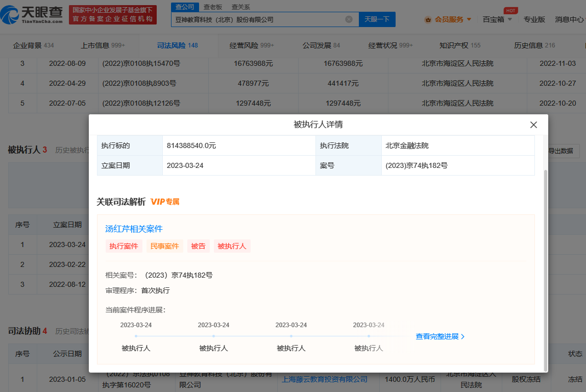Click the 股权冻结 cell
The image size is (586, 392).
(526, 380)
